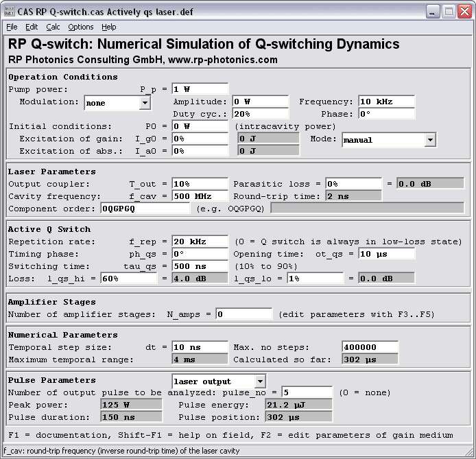
Task: Click the f_cav cavity frequency field
Action: pos(200,196)
